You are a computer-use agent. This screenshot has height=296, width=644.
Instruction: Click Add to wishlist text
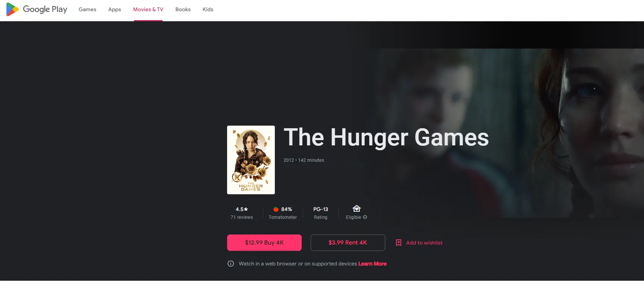(424, 243)
